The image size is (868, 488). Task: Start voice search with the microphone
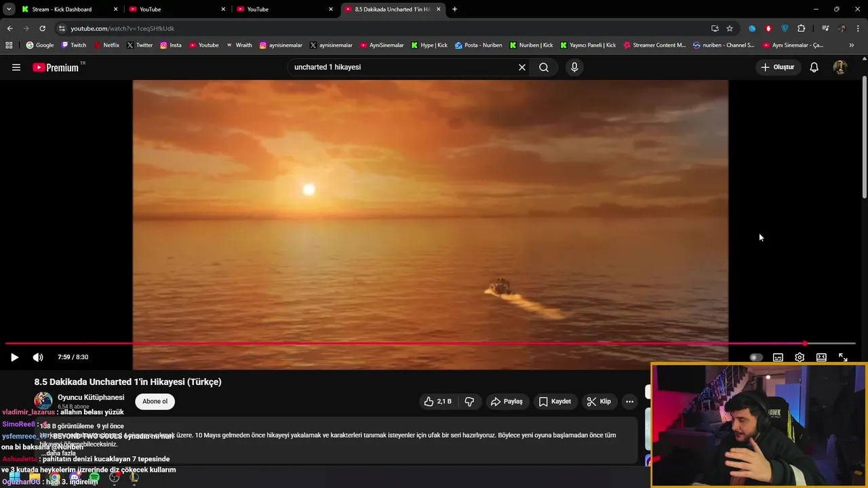click(574, 67)
